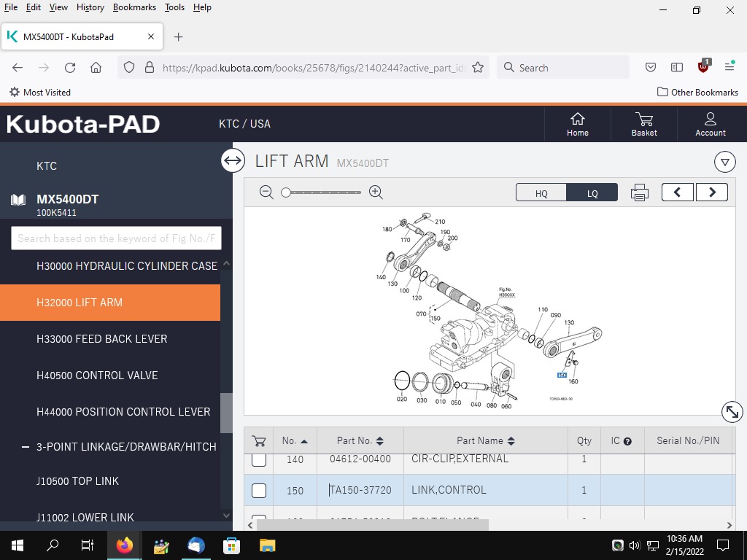The width and height of the screenshot is (747, 560).
Task: Open Microsoft Store from taskbar
Action: 231,545
